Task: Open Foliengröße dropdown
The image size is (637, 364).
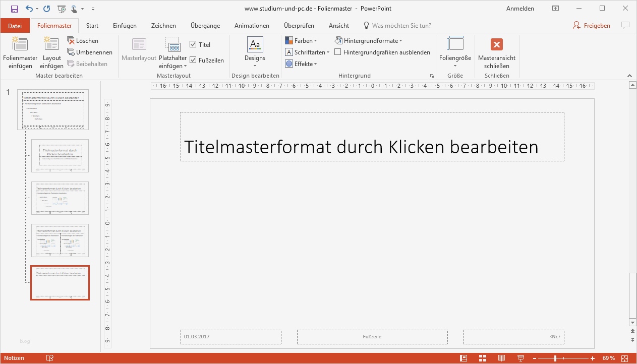Action: pos(455,53)
